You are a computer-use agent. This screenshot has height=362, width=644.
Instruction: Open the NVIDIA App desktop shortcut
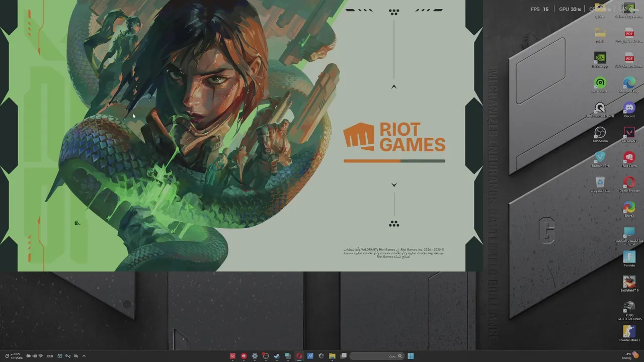pos(600,60)
